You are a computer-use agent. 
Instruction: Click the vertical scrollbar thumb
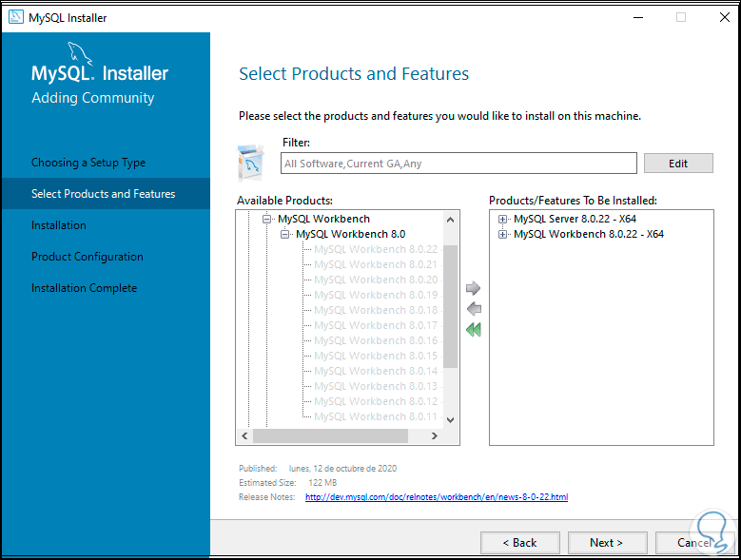click(450, 306)
